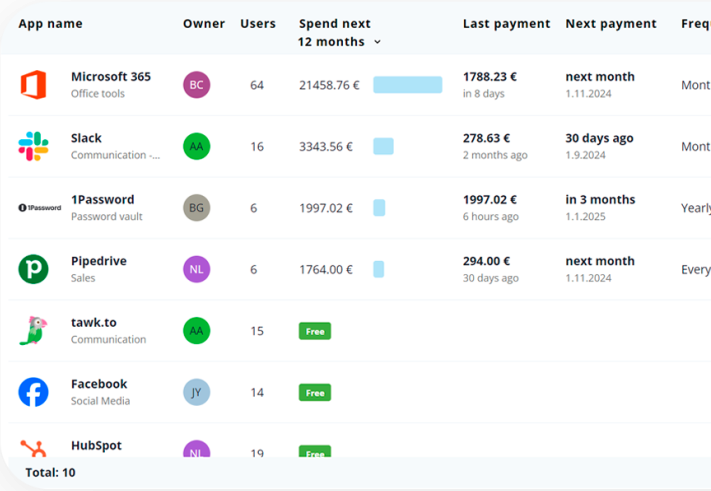Click the 'in 3 months' next payment
This screenshot has width=711, height=491.
pos(600,200)
